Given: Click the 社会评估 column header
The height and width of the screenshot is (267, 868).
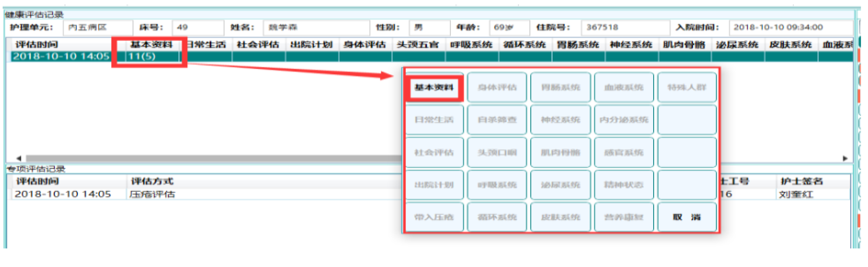Looking at the screenshot, I should tap(258, 44).
